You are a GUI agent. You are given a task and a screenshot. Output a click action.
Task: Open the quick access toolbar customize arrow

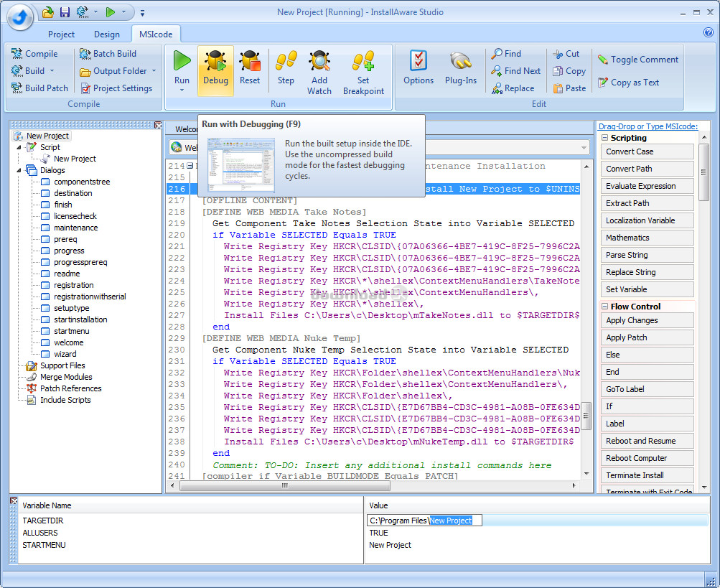(142, 13)
